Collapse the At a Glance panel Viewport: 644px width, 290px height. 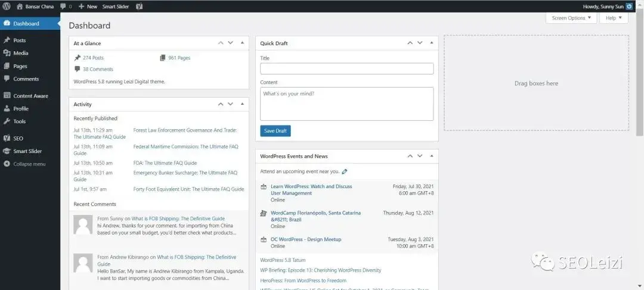pyautogui.click(x=242, y=43)
